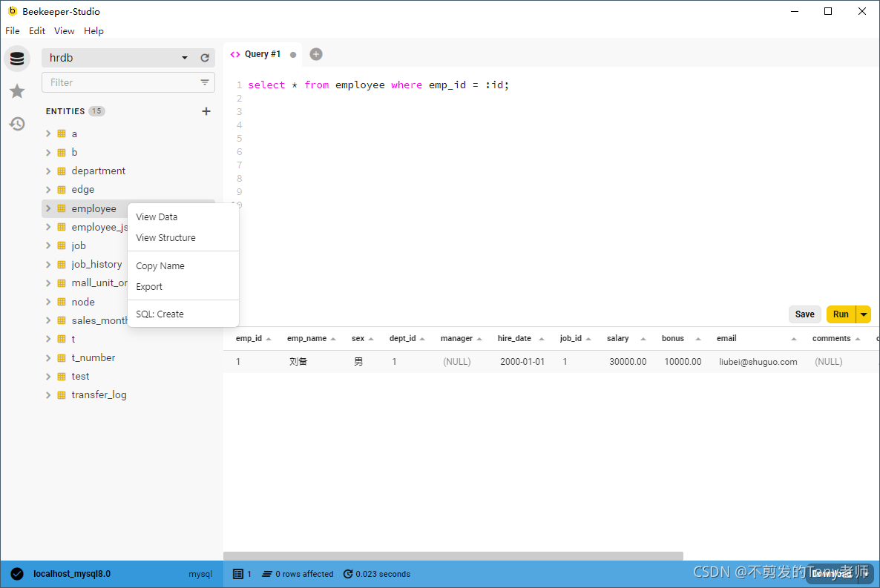Open a new query tab with plus
This screenshot has width=880, height=588.
click(x=316, y=54)
